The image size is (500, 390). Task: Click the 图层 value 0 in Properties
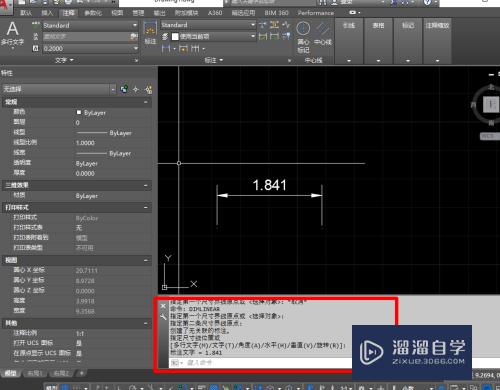[x=77, y=123]
